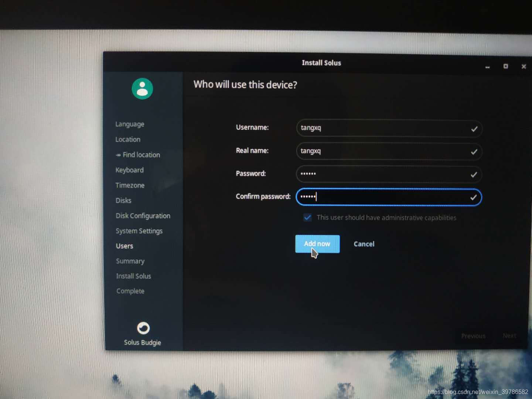Click the 'Real name:' label
This screenshot has width=532, height=399.
pos(252,151)
